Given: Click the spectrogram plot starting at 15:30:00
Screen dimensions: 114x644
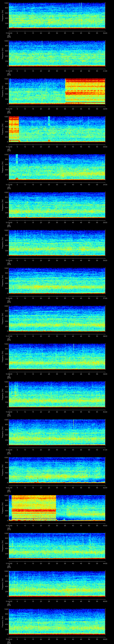Looking at the screenshot, I should [x=57, y=53].
